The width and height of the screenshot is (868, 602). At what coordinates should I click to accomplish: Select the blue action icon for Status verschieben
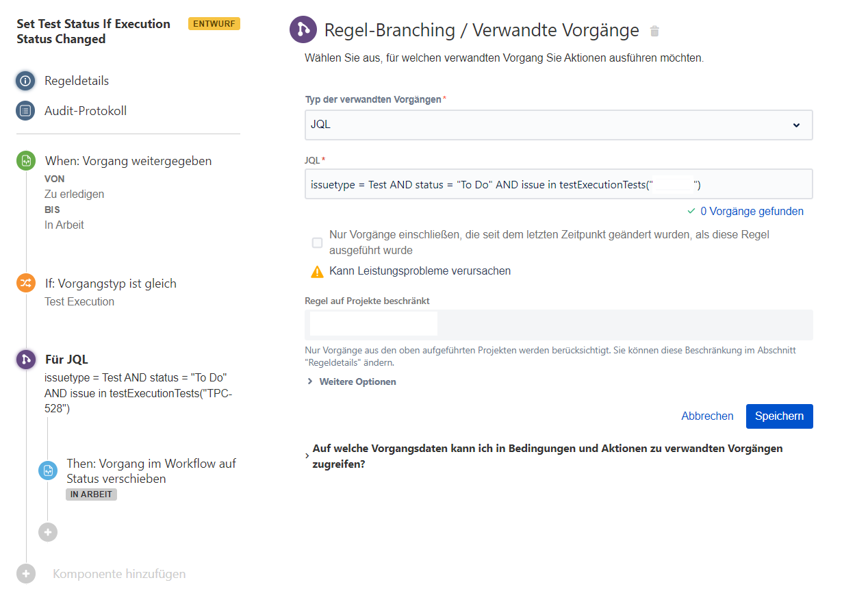48,471
